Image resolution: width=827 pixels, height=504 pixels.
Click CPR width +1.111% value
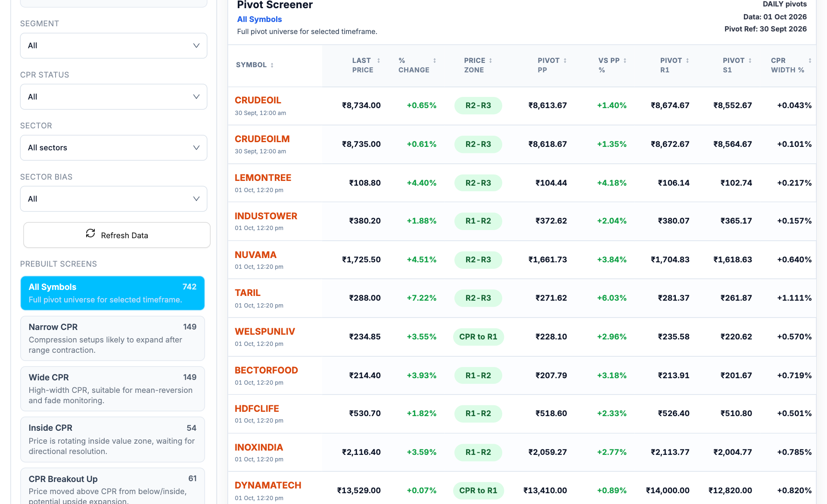pos(794,298)
